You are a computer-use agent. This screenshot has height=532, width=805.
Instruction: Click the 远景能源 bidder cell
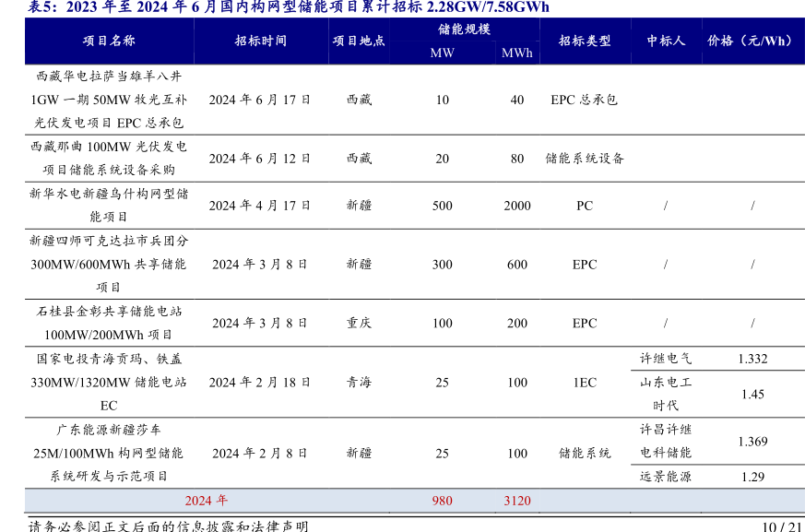tap(666, 477)
